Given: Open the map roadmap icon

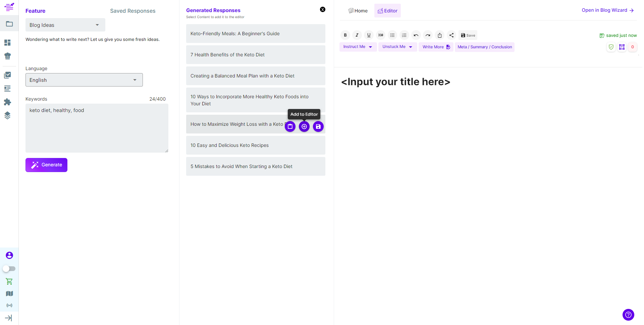Looking at the screenshot, I should [x=9, y=294].
